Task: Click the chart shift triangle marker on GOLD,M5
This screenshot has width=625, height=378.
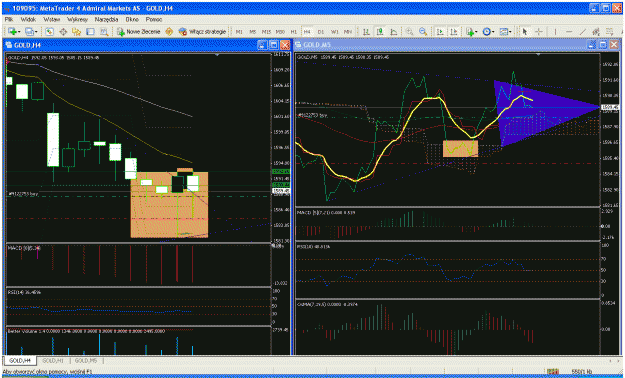Action: (539, 54)
